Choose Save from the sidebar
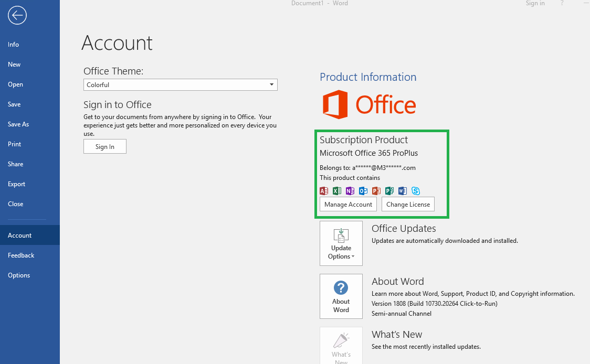590x364 pixels. 30,104
